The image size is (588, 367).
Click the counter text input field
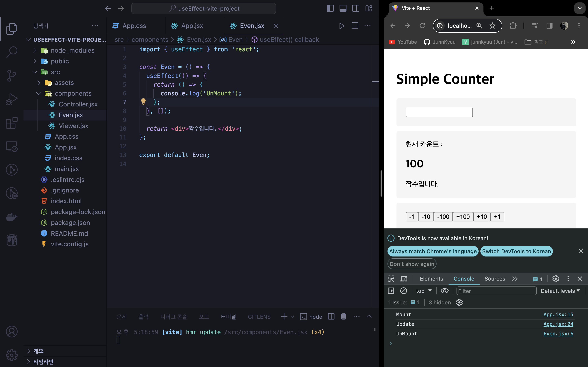pyautogui.click(x=439, y=112)
